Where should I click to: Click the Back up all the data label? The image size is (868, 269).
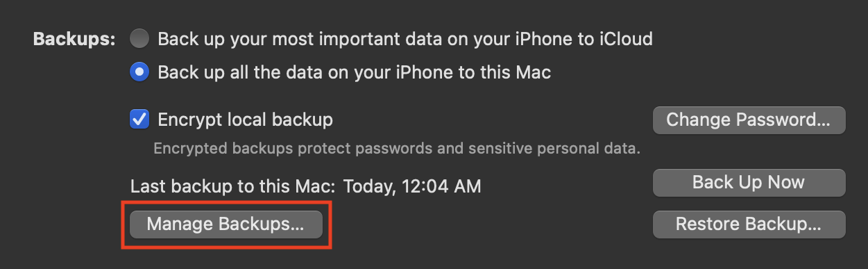click(x=355, y=72)
